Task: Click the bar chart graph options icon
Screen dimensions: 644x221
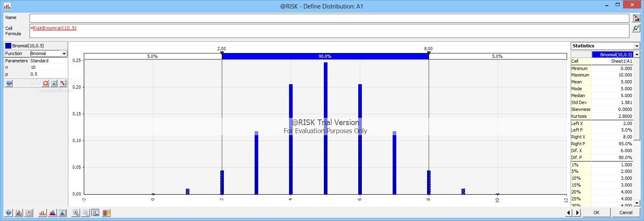Action: [x=19, y=213]
